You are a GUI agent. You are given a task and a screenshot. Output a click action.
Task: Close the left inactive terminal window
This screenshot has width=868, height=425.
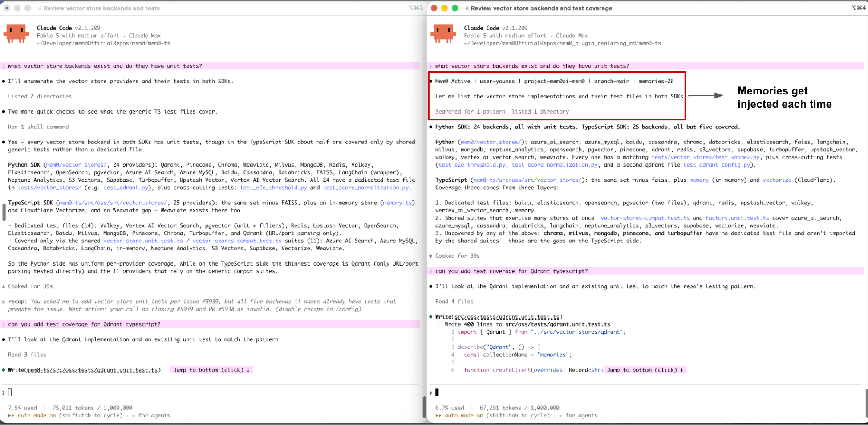pyautogui.click(x=7, y=8)
